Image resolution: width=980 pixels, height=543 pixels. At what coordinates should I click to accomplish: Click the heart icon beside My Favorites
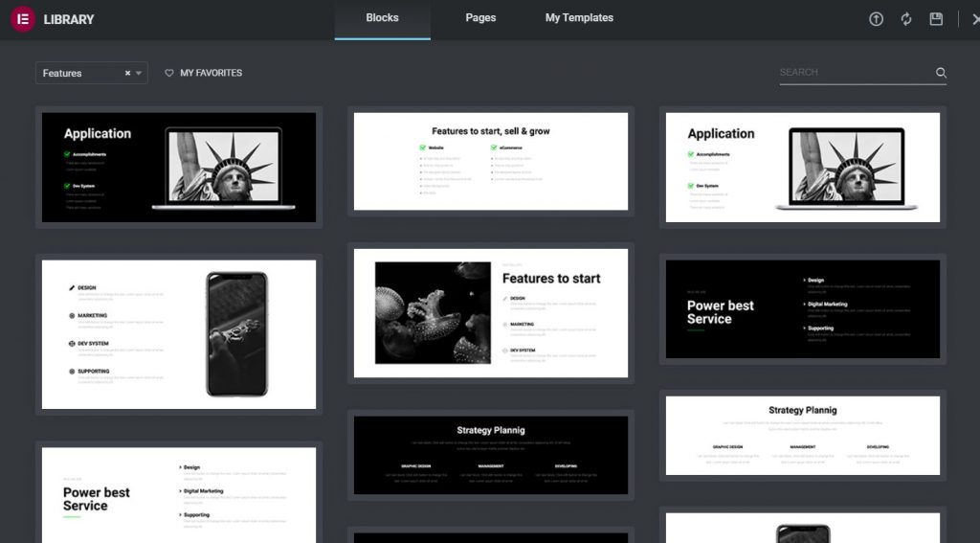(169, 73)
